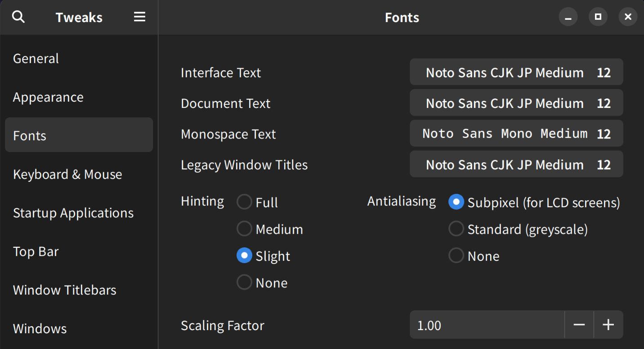
Task: Select Subpixel (for LCD screens) antialiasing
Action: tap(534, 202)
